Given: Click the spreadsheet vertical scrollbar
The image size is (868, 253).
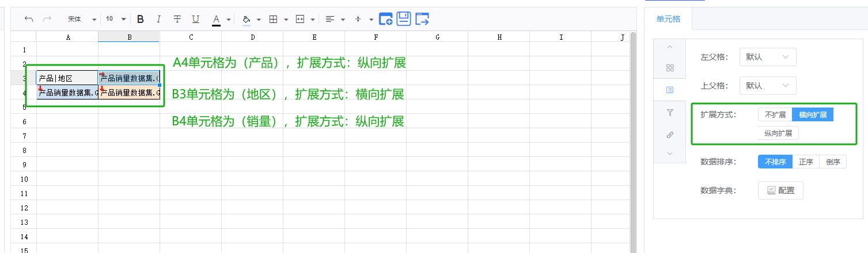Looking at the screenshot, I should pyautogui.click(x=633, y=142).
